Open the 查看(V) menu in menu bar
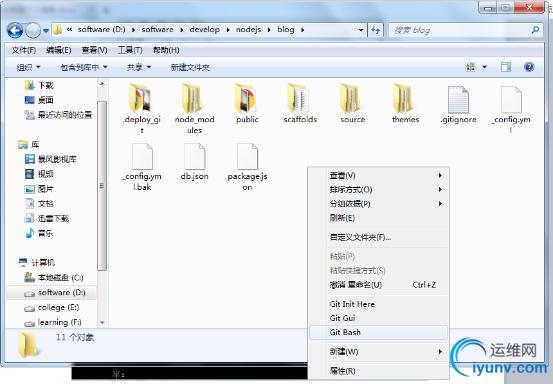 [94, 50]
